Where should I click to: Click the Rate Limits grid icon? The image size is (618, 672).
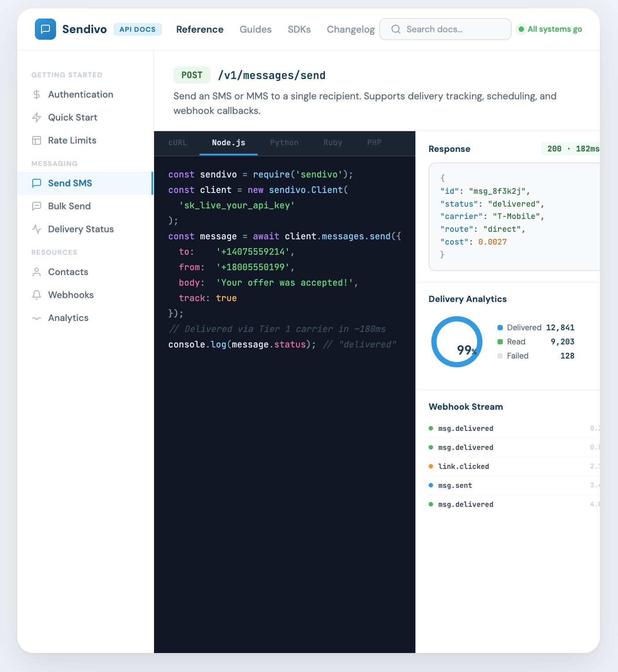[37, 140]
